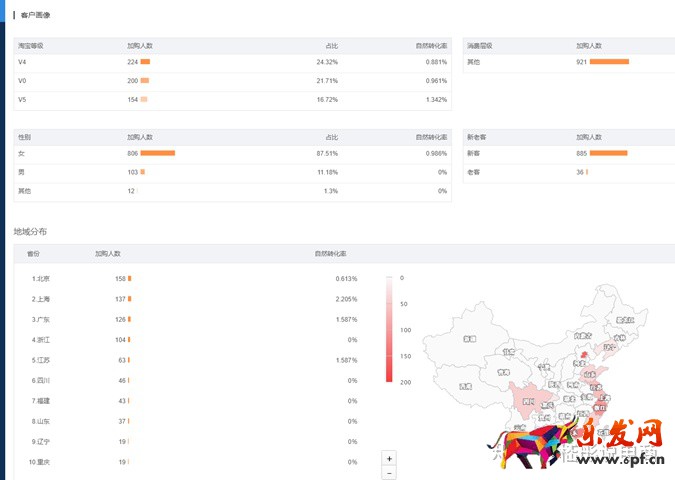Click the orange bar next to 新客
675x480 pixels.
point(608,153)
